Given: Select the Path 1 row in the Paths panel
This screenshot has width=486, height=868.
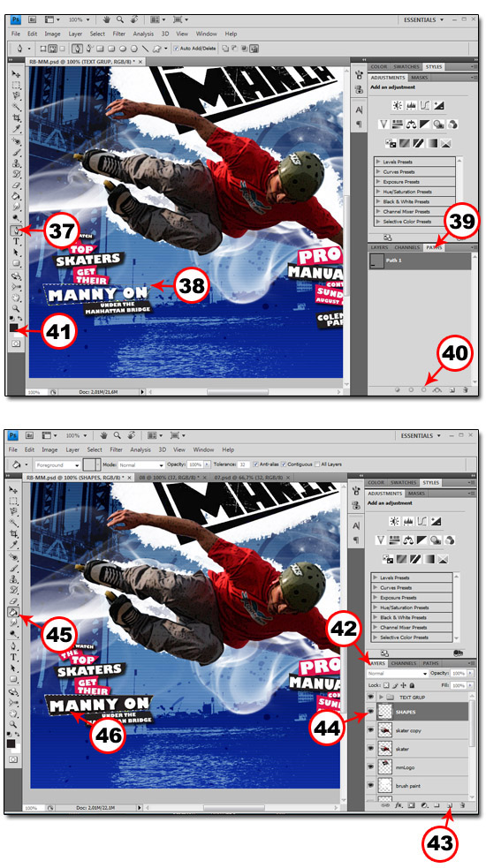Looking at the screenshot, I should click(420, 260).
